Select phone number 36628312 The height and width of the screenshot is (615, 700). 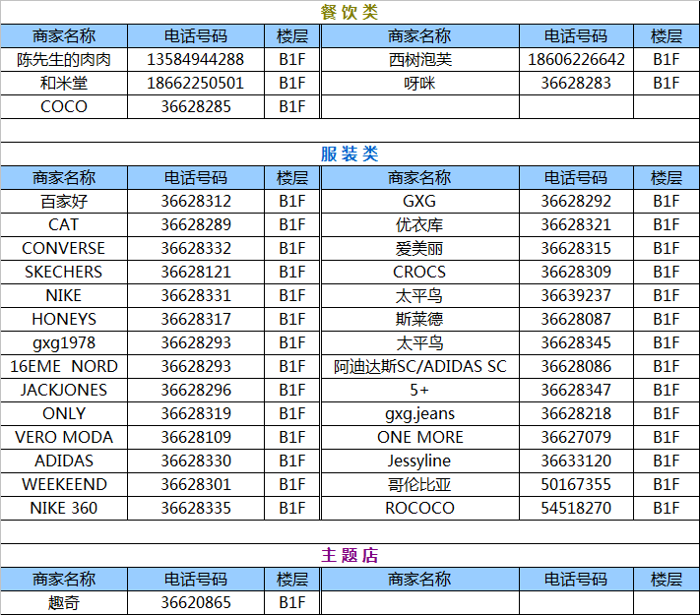(196, 202)
